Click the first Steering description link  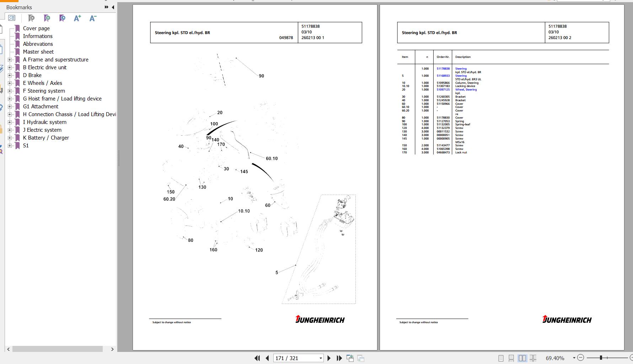click(x=461, y=69)
